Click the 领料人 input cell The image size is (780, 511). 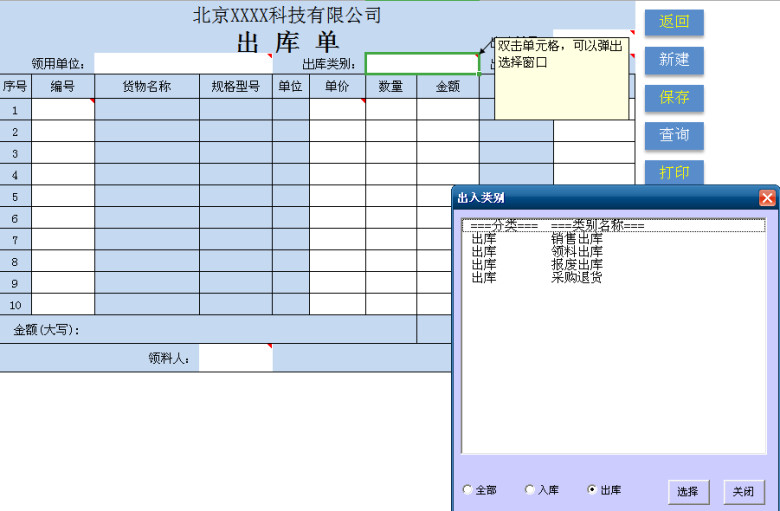(236, 358)
